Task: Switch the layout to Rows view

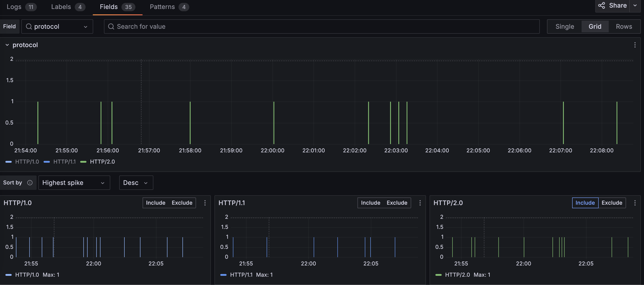Action: click(624, 26)
